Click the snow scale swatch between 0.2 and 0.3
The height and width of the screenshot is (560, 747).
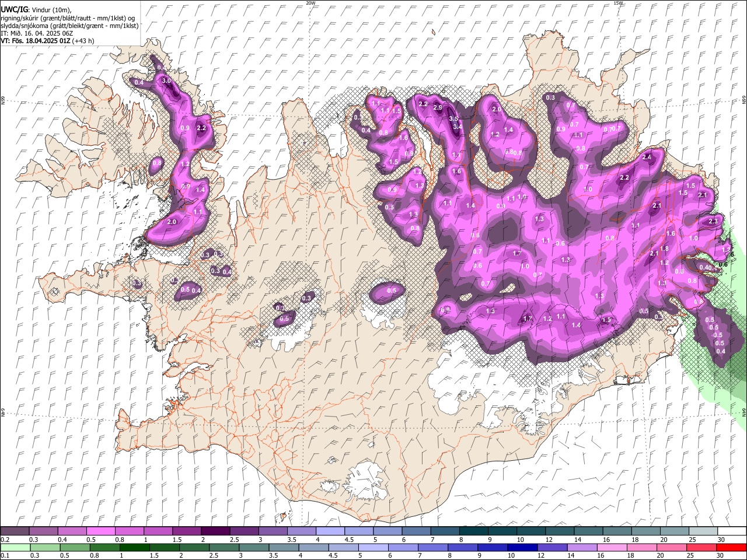(15, 531)
